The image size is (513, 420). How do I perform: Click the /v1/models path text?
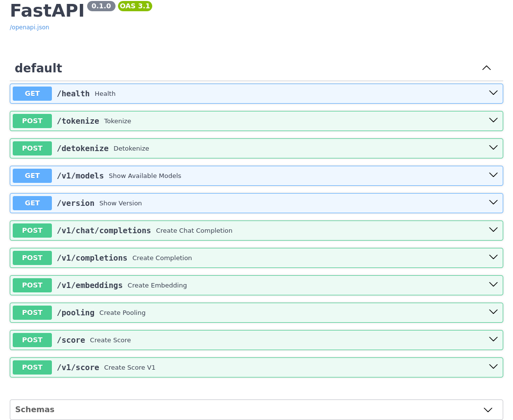pos(80,176)
